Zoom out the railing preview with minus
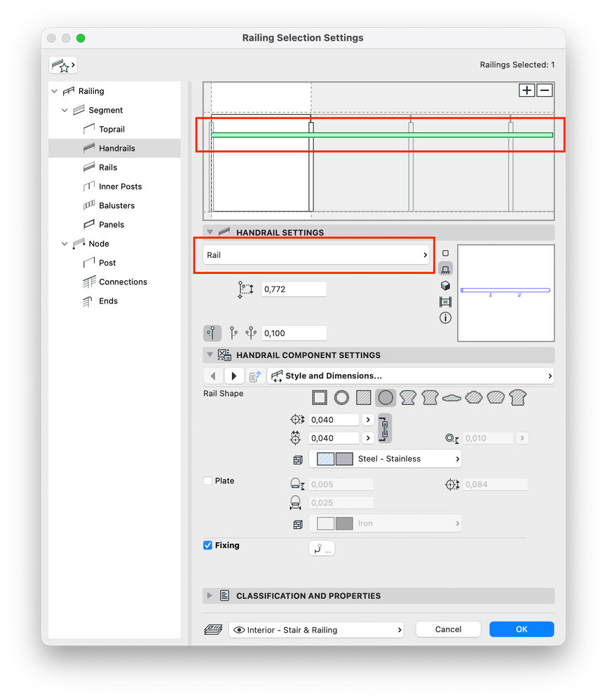The height and width of the screenshot is (700, 607). (545, 90)
